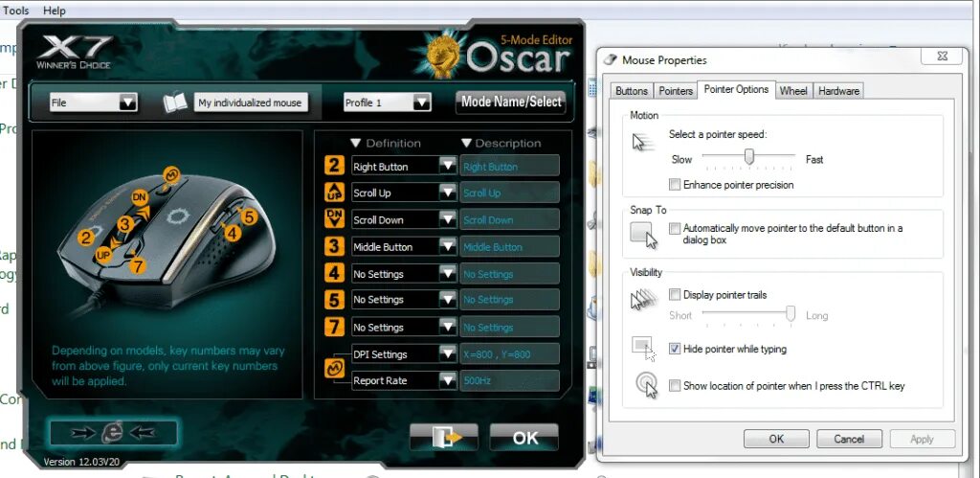Click the Apply button in Mouse Properties
Screen dimensions: 980x478
(922, 439)
